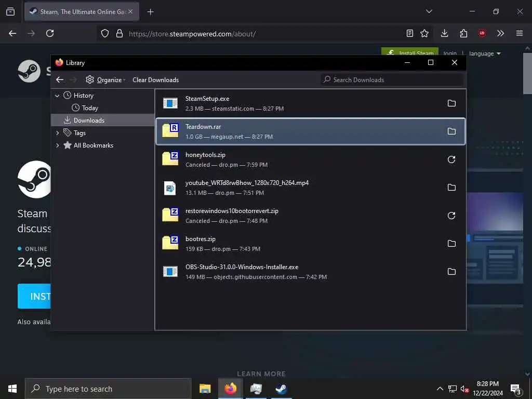Open the extensions puzzle icon
532x399 pixels.
(x=463, y=33)
